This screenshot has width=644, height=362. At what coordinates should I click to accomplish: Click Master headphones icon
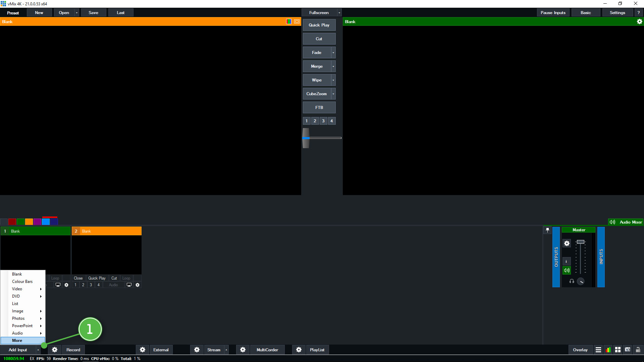pos(572,281)
